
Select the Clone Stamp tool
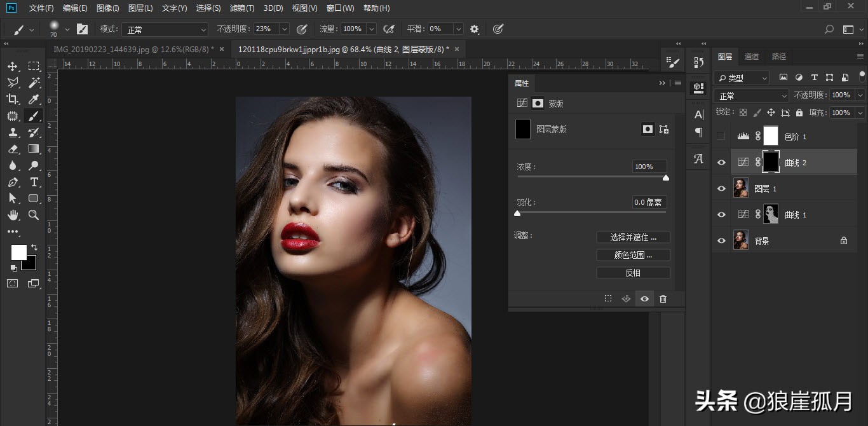13,132
